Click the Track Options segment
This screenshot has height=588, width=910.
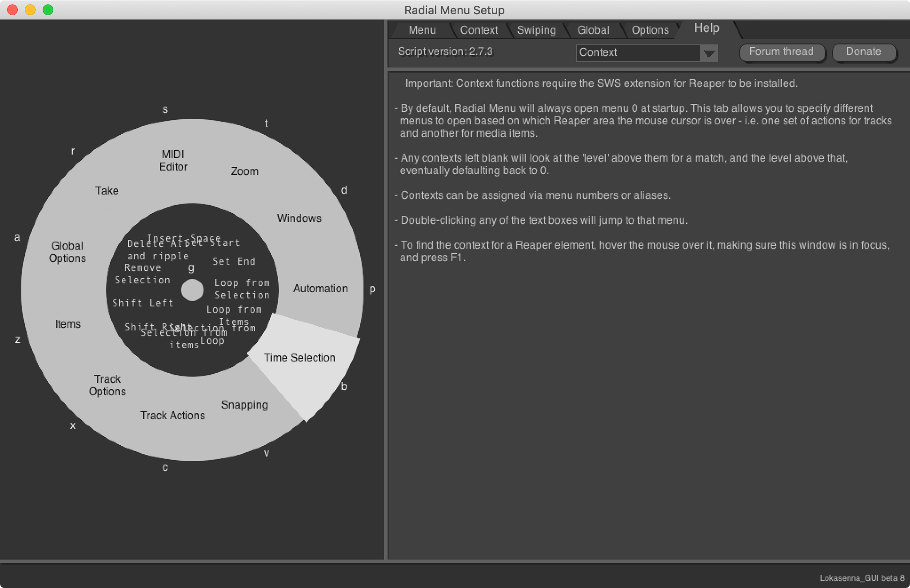tap(107, 385)
